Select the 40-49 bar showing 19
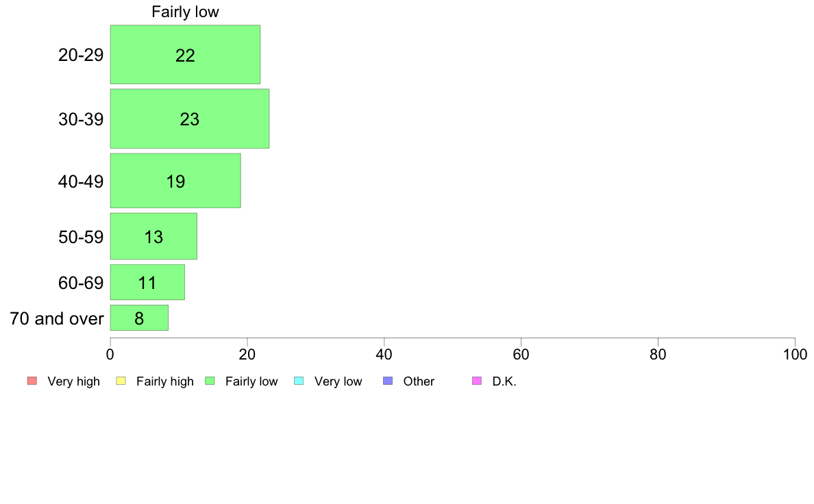The image size is (814, 504). (175, 181)
